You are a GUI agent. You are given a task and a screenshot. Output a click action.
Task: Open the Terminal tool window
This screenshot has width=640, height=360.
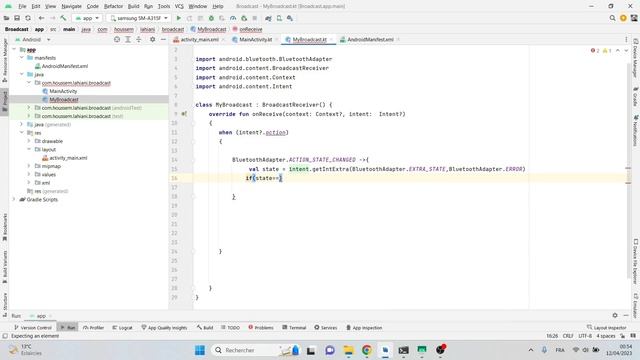click(294, 327)
